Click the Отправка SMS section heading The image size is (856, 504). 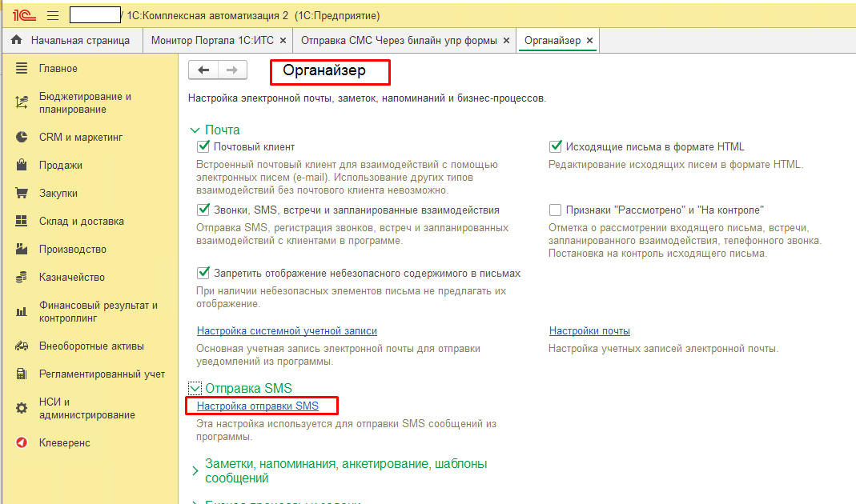pyautogui.click(x=248, y=388)
